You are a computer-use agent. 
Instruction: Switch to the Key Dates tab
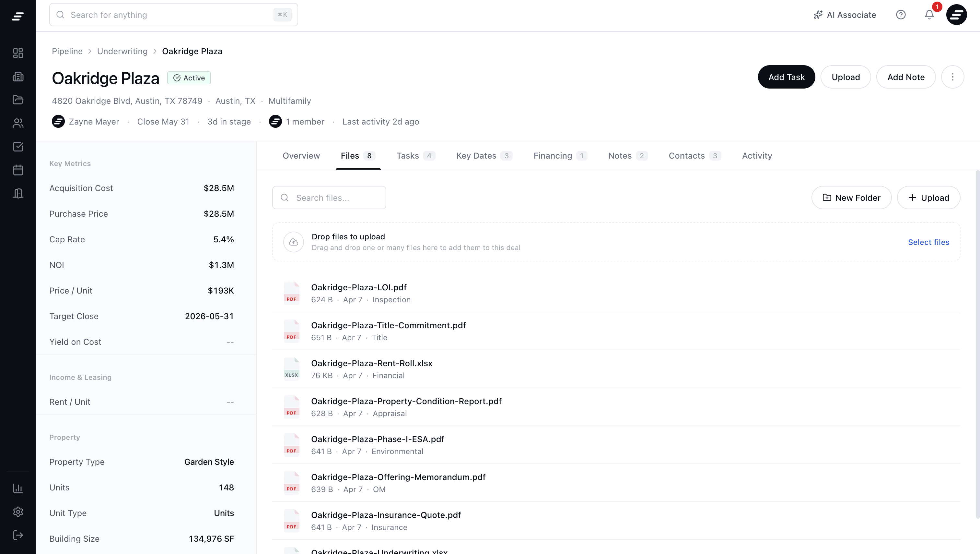click(x=476, y=155)
